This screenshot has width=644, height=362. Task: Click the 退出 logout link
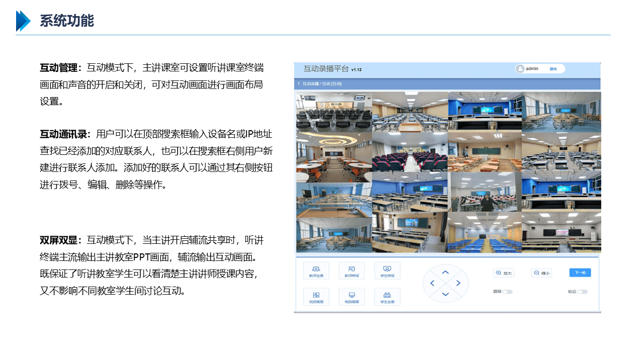553,69
